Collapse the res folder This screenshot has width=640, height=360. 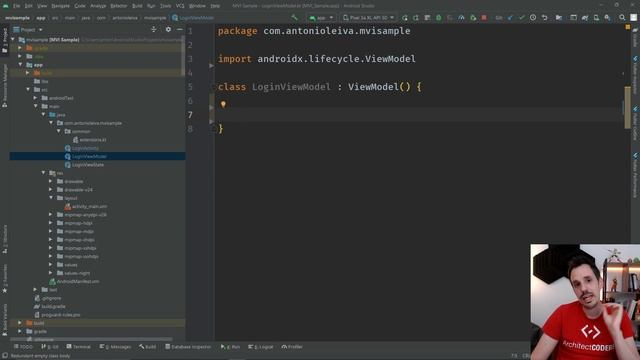[x=44, y=173]
